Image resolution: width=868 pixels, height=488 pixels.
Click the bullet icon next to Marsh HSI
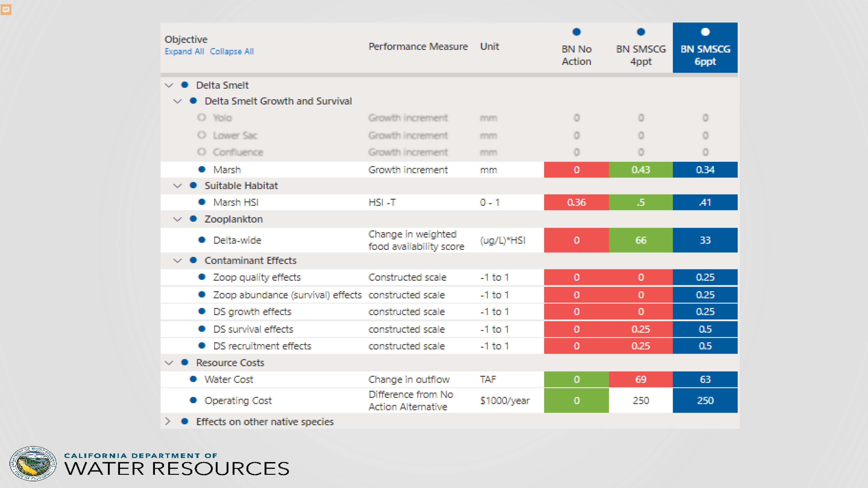click(x=202, y=202)
